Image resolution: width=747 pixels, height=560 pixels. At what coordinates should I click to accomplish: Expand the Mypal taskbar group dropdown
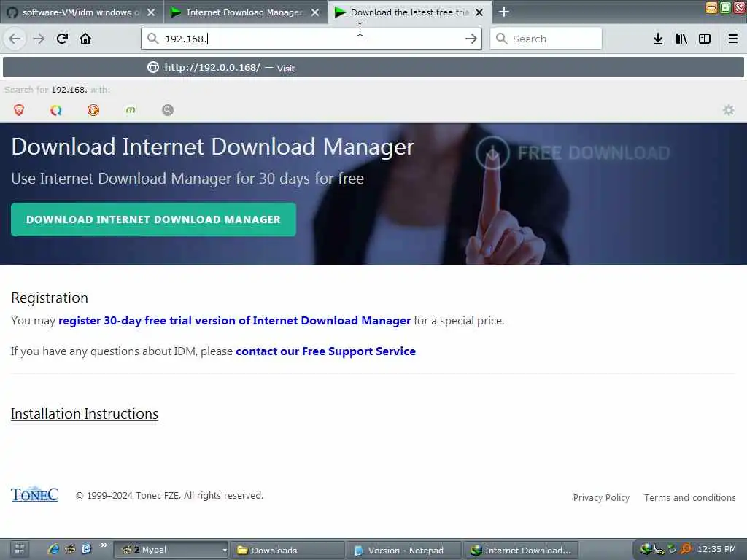(x=225, y=550)
